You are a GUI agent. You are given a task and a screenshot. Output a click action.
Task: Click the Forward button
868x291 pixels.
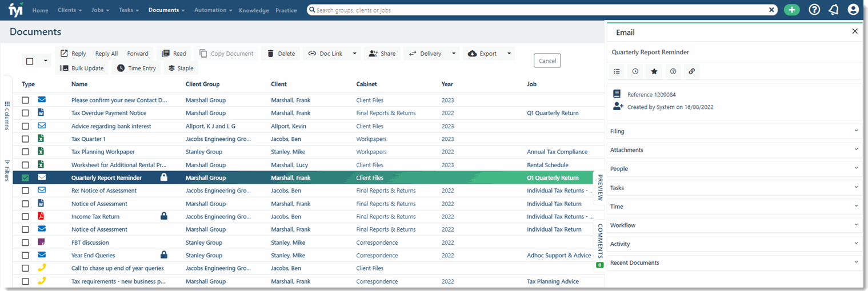[x=138, y=54]
